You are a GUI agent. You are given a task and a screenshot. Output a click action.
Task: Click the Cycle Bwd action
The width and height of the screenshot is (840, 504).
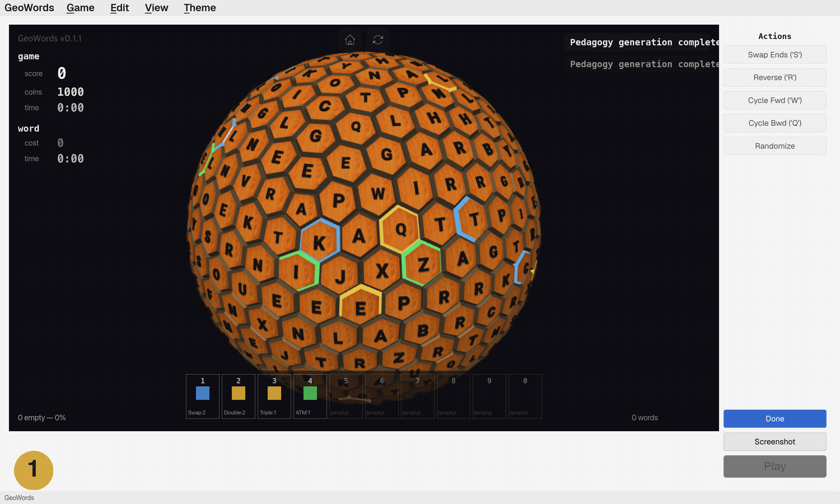774,123
